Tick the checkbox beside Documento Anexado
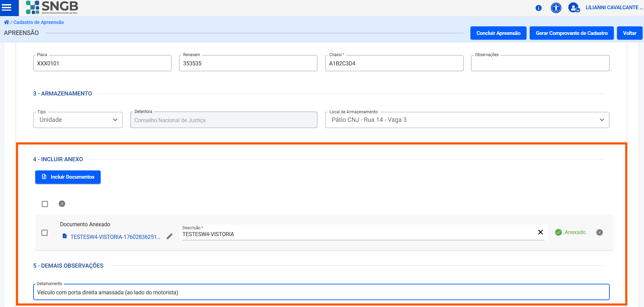Viewport: 644px width, 307px height. (x=45, y=233)
